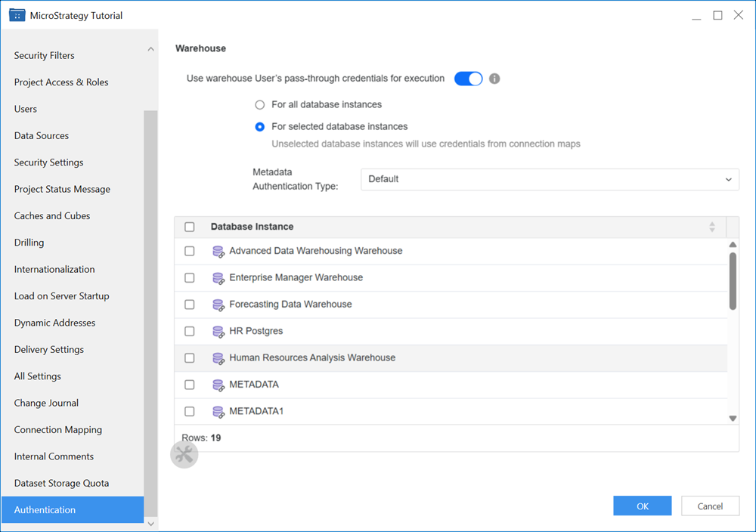Click METADATA1 row text
This screenshot has height=532, width=756.
click(256, 411)
